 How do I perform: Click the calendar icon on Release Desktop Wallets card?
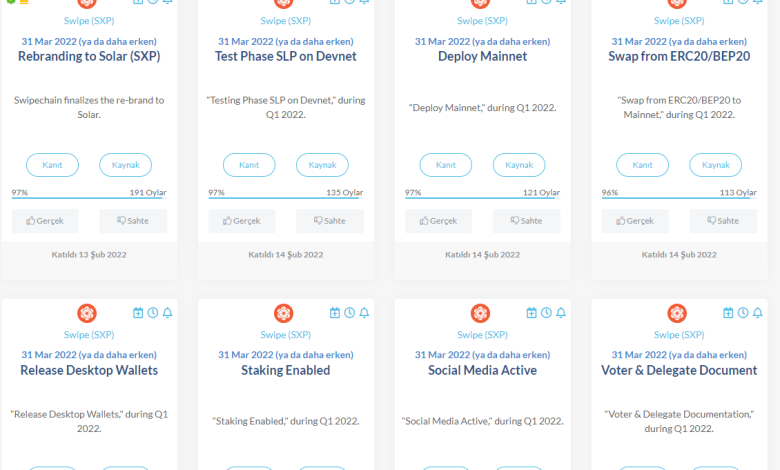[x=138, y=313]
